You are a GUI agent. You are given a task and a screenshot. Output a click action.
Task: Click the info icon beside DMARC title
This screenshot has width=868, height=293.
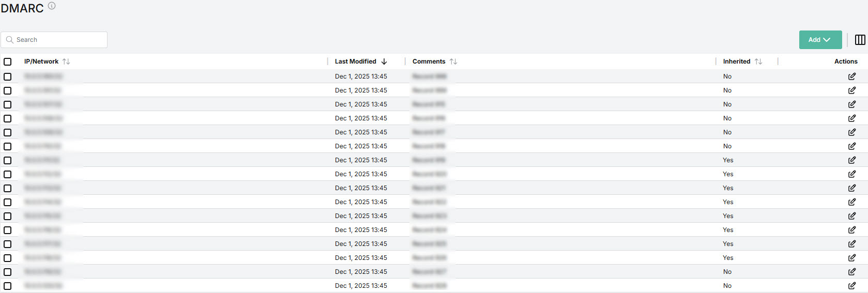point(52,6)
